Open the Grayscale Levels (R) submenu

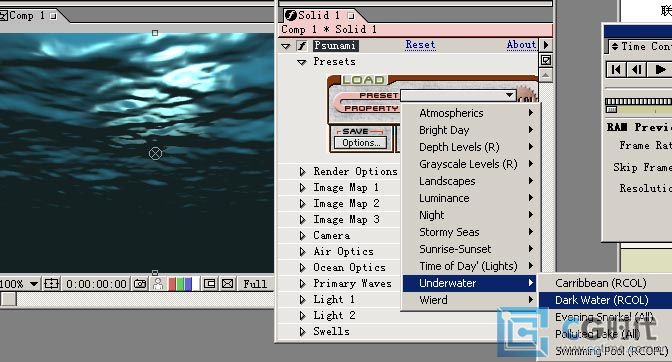470,164
